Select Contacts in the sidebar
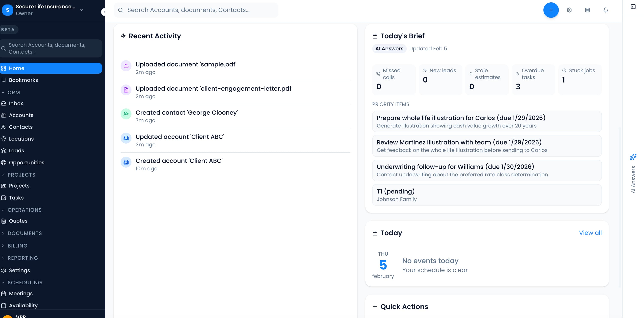The image size is (644, 318). point(21,127)
